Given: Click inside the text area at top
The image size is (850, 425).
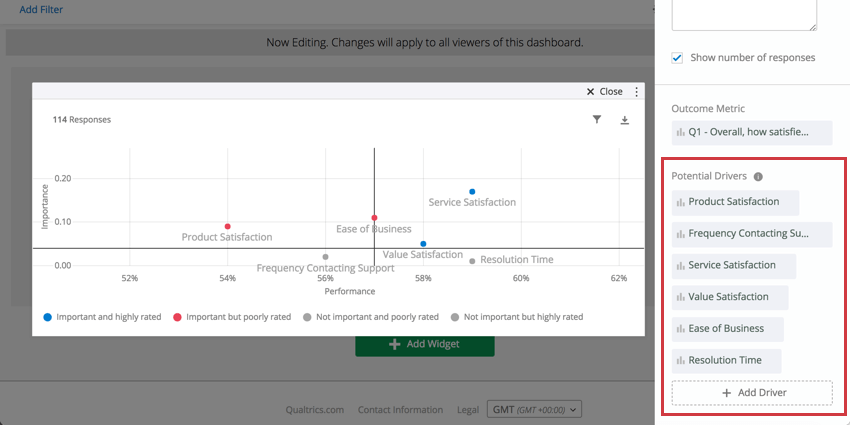Looking at the screenshot, I should click(744, 13).
